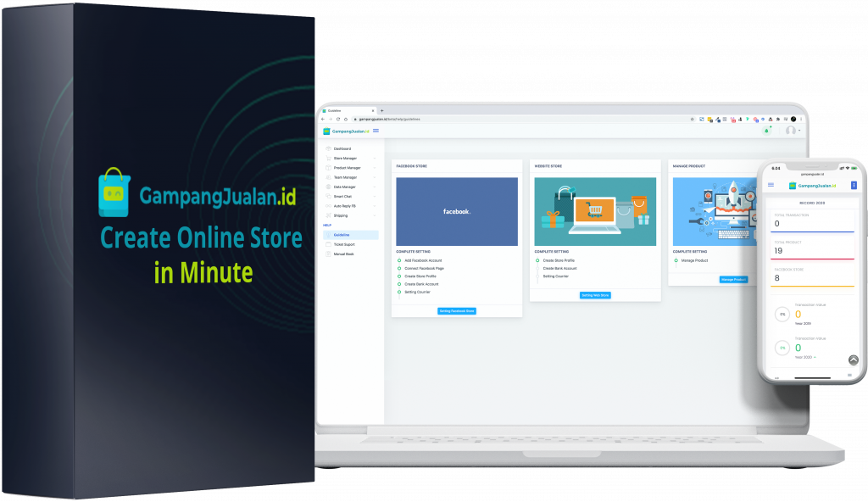868x502 pixels.
Task: Select Ticket Support in the Help section
Action: click(343, 244)
